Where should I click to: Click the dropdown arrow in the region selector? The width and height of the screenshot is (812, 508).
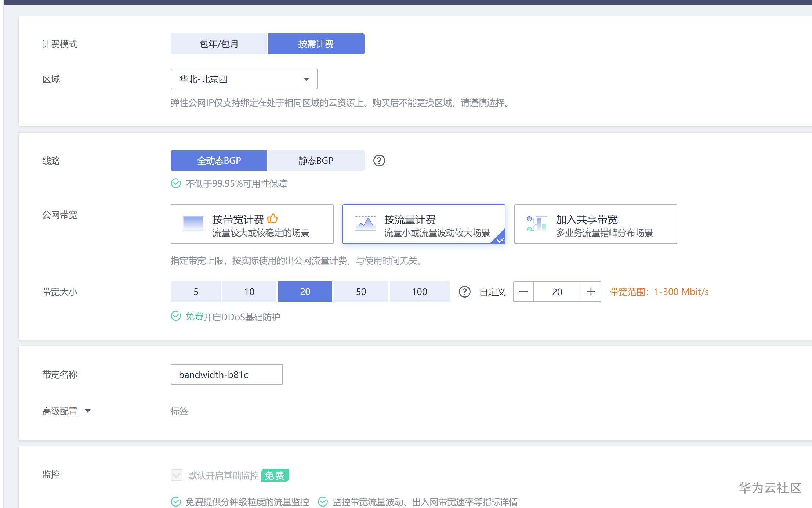pyautogui.click(x=306, y=79)
